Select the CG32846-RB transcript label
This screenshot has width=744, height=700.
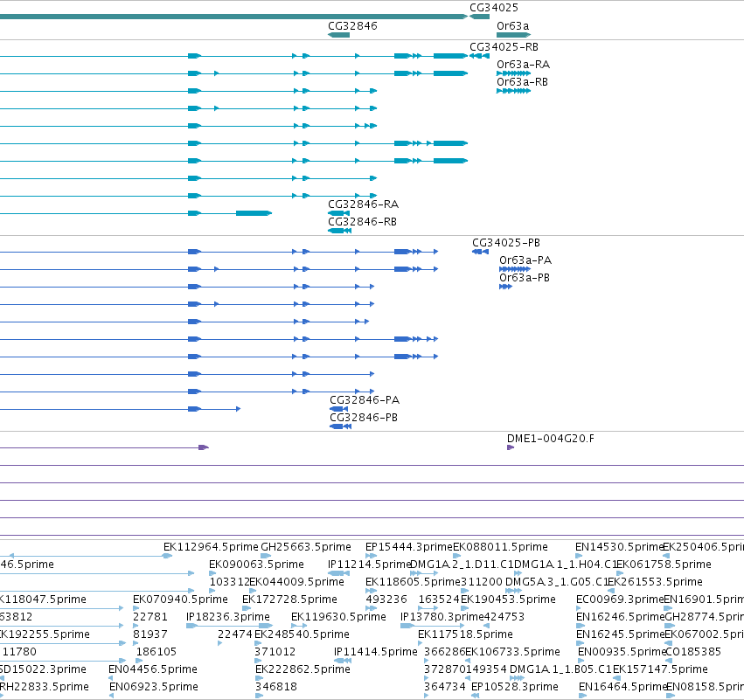(362, 222)
